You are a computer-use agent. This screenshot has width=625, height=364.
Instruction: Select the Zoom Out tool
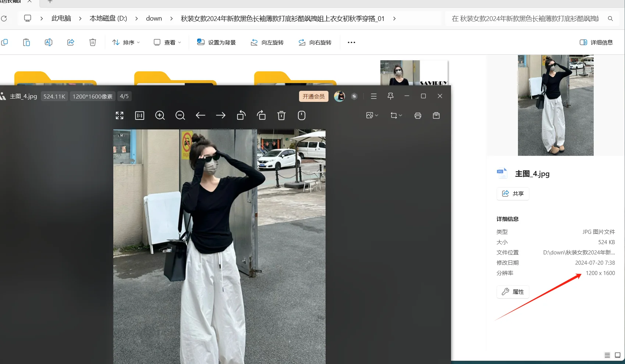(180, 115)
